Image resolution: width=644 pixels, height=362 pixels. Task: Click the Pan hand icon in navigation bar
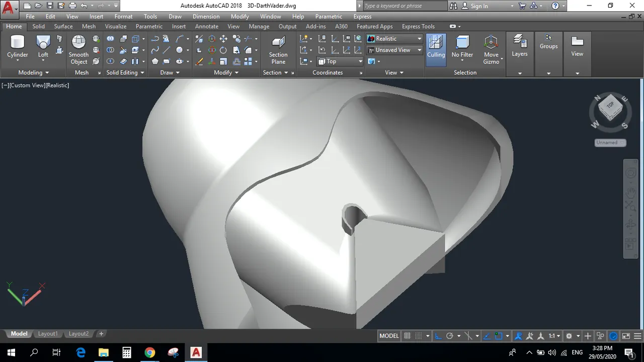[630, 192]
